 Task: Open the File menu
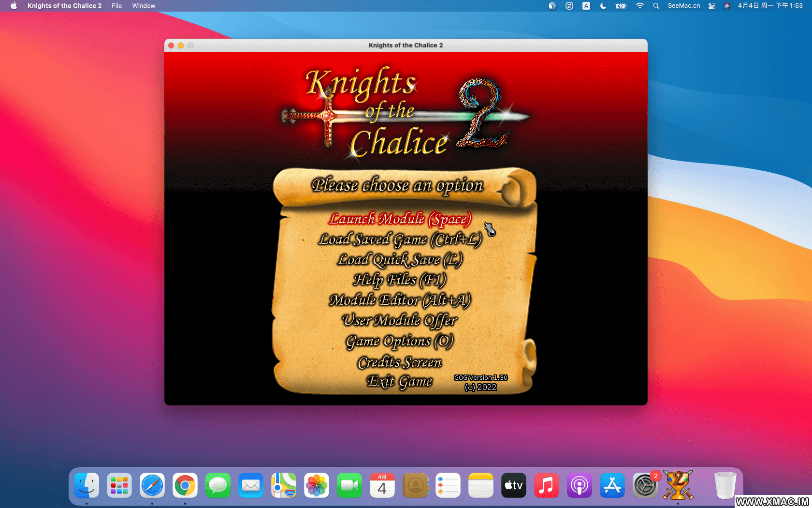pyautogui.click(x=116, y=6)
